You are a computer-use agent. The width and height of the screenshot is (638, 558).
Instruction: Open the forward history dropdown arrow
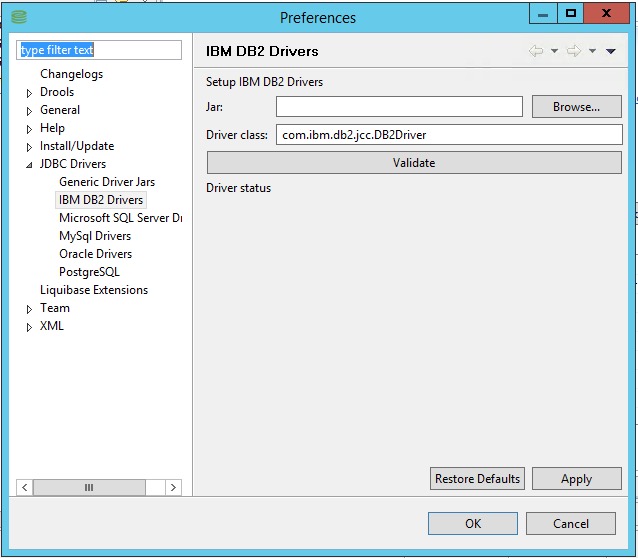pyautogui.click(x=592, y=51)
